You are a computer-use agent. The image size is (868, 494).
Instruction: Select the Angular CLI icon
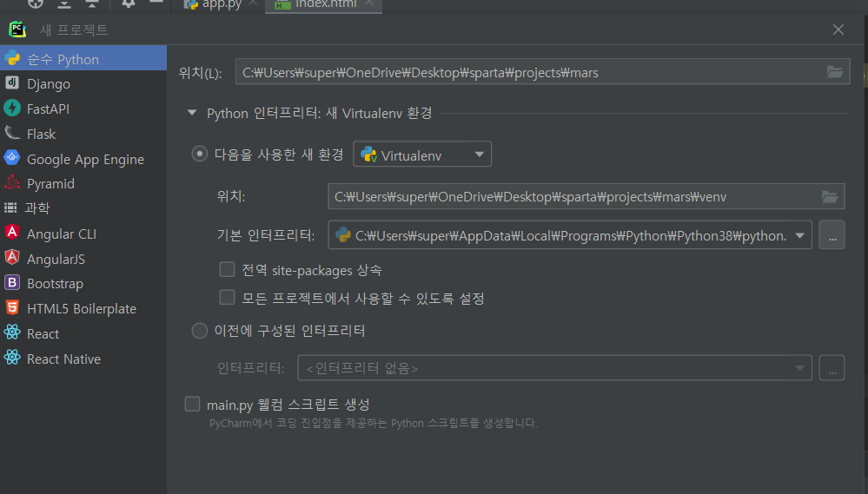(x=12, y=233)
